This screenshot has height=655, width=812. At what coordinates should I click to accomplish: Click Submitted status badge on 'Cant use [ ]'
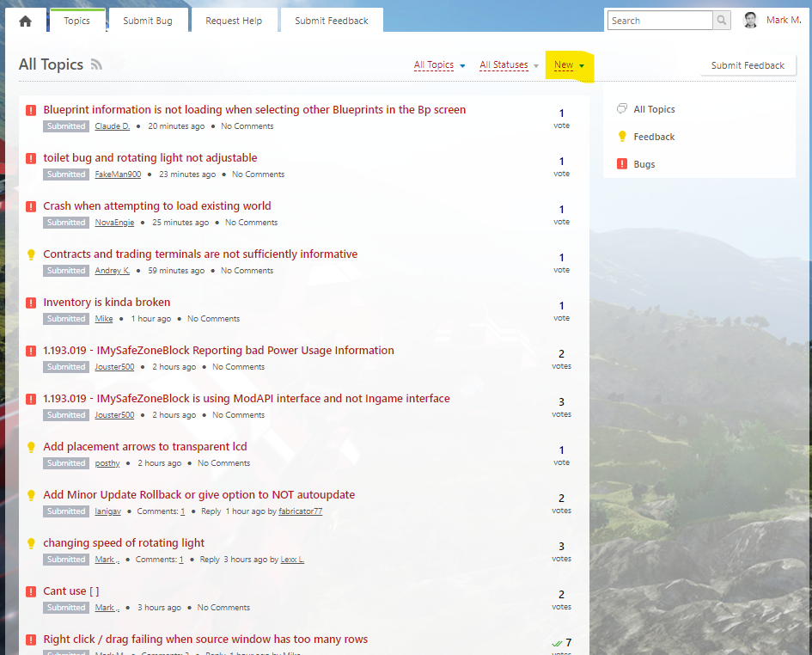[x=66, y=608]
